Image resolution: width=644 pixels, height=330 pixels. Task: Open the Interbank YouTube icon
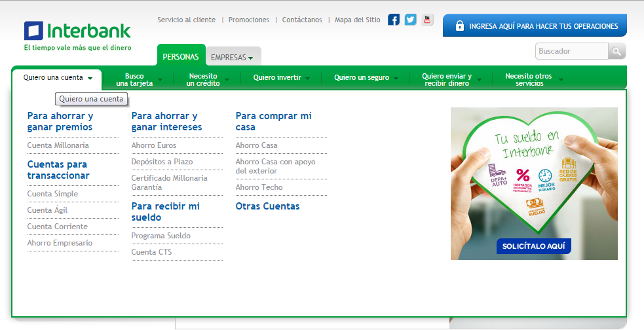click(x=427, y=19)
